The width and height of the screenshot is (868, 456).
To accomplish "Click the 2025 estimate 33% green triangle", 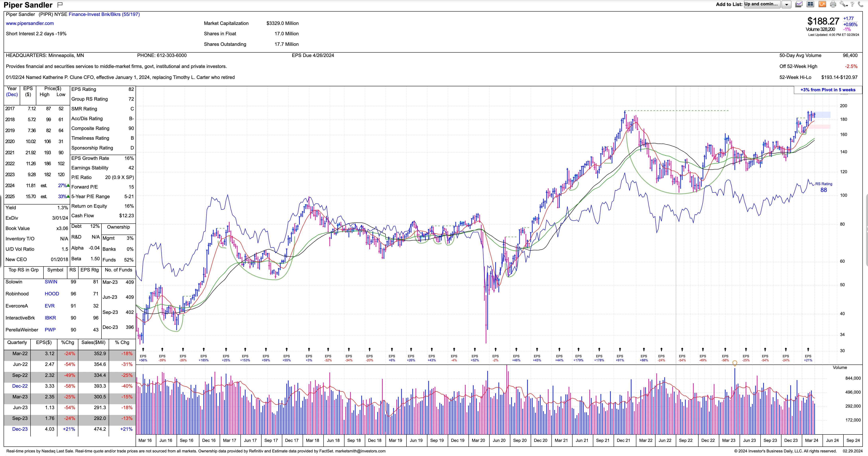I will (68, 196).
